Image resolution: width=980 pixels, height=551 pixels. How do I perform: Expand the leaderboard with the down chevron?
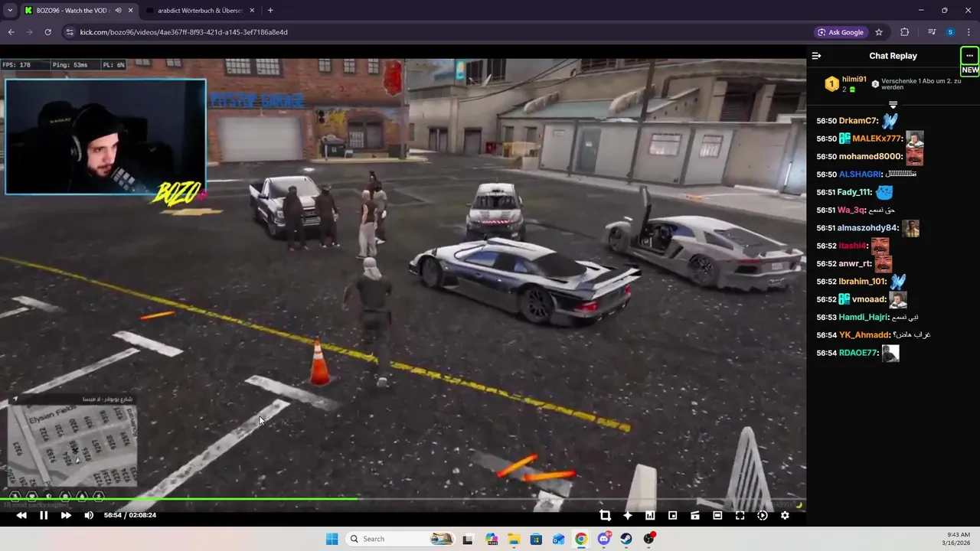point(893,104)
